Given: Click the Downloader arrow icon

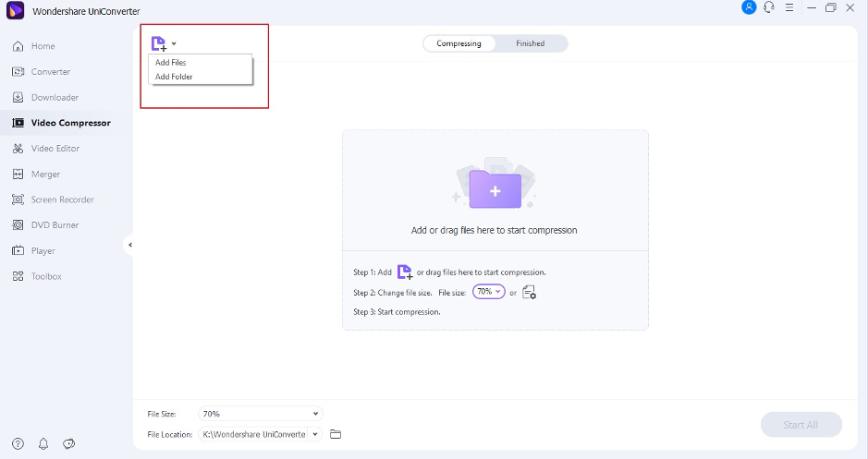Looking at the screenshot, I should click(x=18, y=97).
